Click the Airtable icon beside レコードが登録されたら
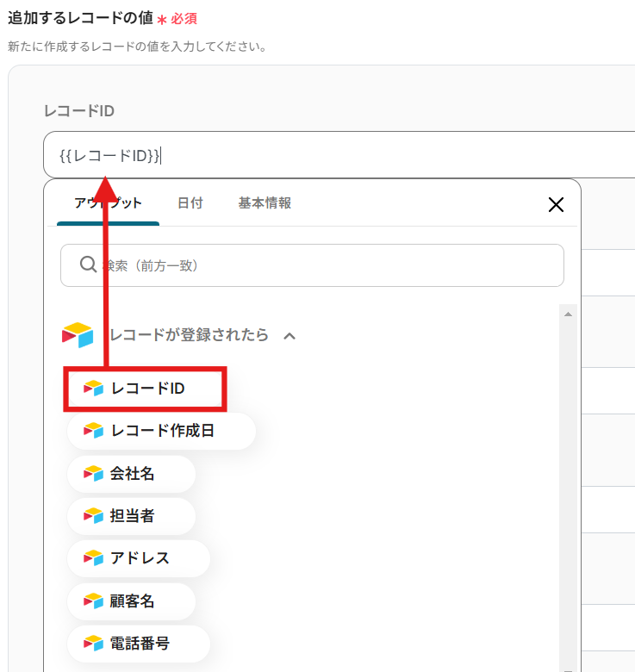Screen dimensions: 635x672 (x=78, y=335)
